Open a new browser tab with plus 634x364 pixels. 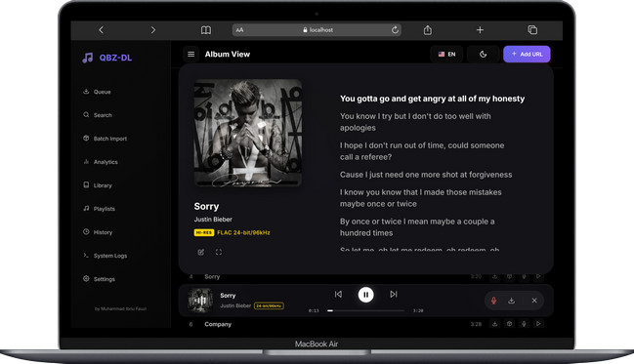coord(480,30)
